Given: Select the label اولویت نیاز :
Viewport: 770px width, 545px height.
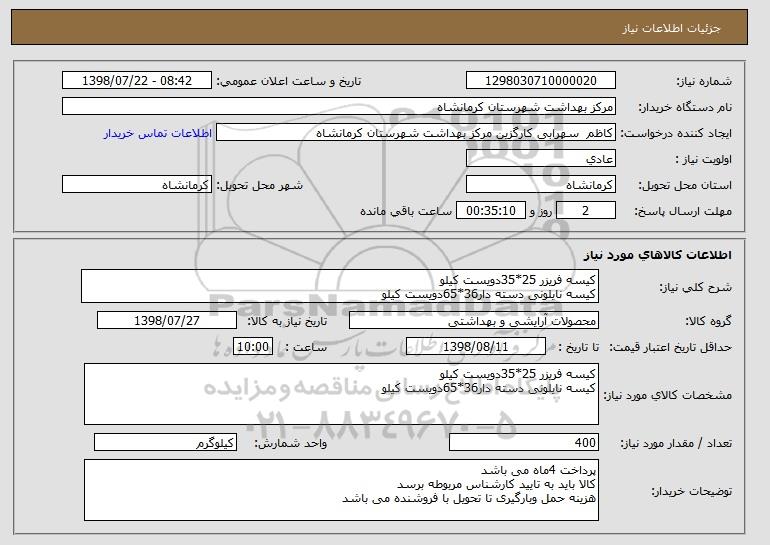Looking at the screenshot, I should [704, 159].
